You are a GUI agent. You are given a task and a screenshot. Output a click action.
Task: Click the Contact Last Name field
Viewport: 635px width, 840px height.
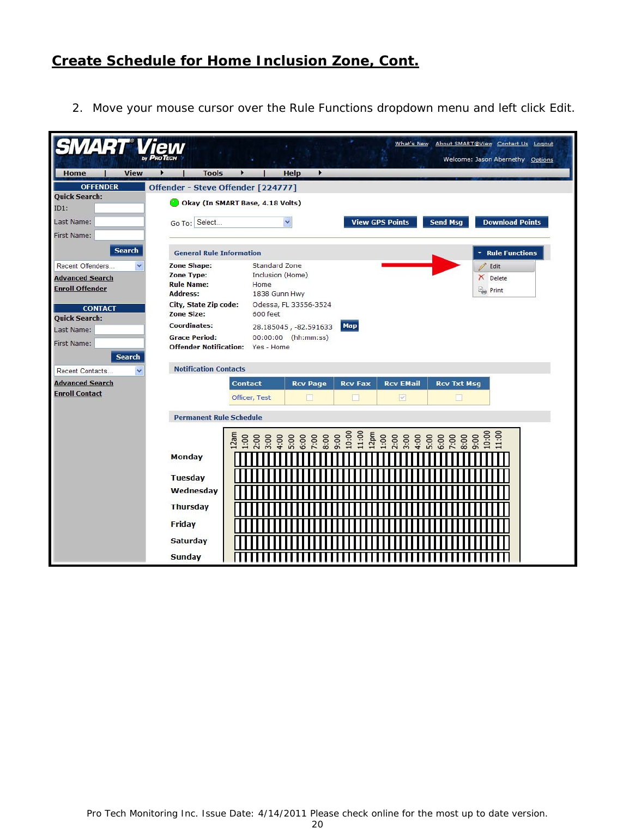click(119, 330)
